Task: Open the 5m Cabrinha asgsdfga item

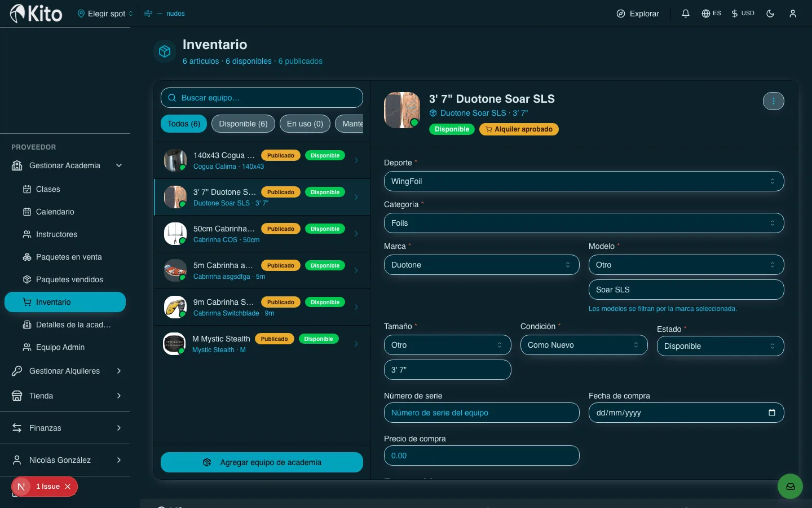Action: (262, 270)
